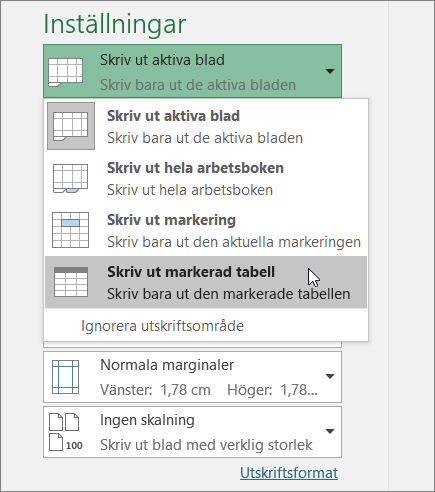The height and width of the screenshot is (492, 435).
Task: Click the selected table print icon
Action: [x=71, y=282]
